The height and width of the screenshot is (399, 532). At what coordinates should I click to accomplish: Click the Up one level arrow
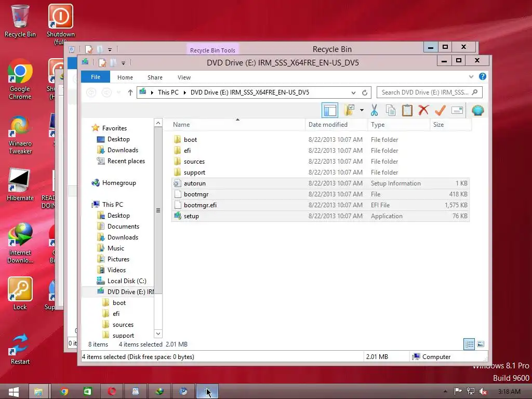(x=130, y=92)
